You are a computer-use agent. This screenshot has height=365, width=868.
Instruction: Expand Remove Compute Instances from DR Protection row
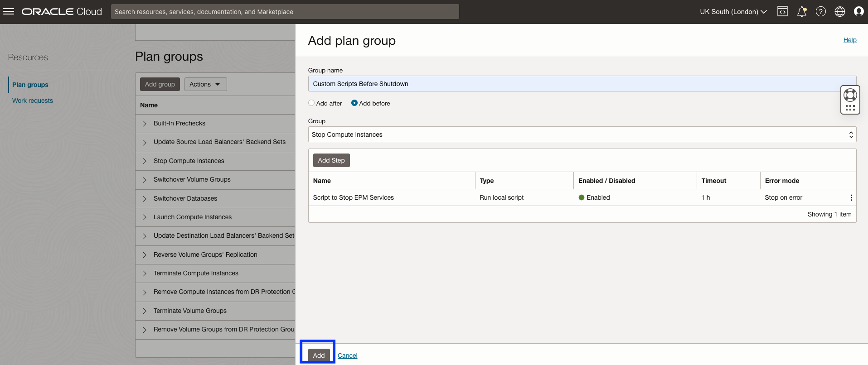(145, 292)
